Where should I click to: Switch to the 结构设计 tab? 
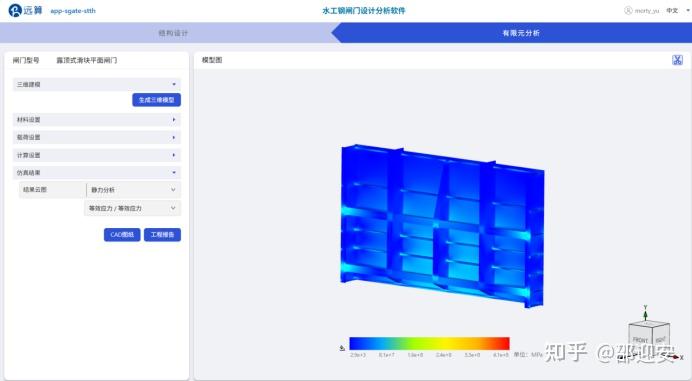tap(173, 33)
